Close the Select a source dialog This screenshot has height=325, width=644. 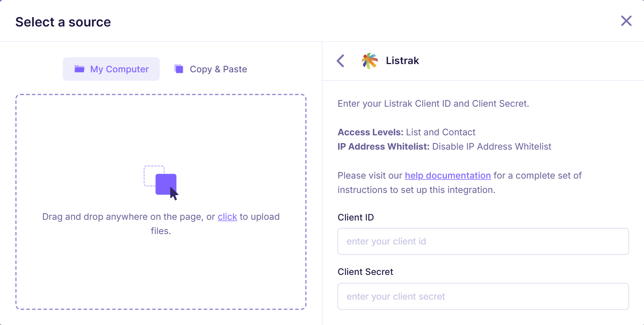tap(626, 21)
